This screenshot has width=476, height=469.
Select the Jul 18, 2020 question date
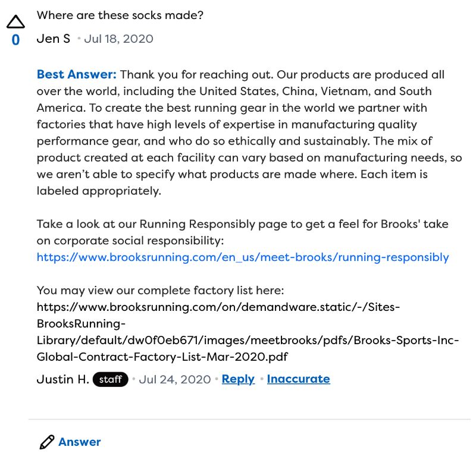tap(118, 39)
